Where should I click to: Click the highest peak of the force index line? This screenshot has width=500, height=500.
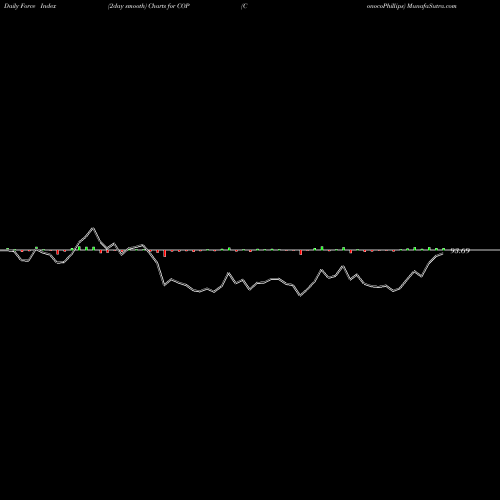pyautogui.click(x=93, y=228)
